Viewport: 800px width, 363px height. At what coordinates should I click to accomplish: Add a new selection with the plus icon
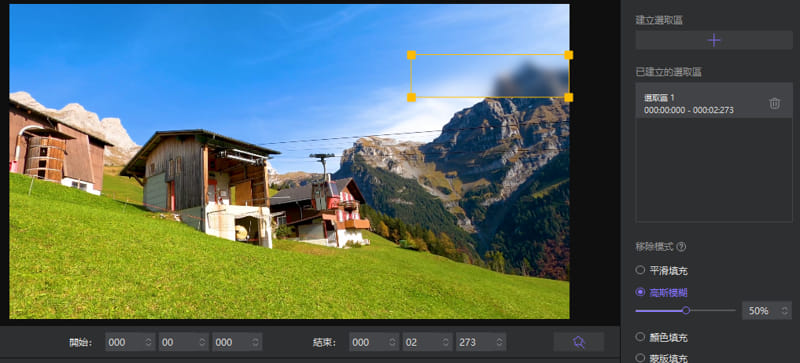pos(714,40)
